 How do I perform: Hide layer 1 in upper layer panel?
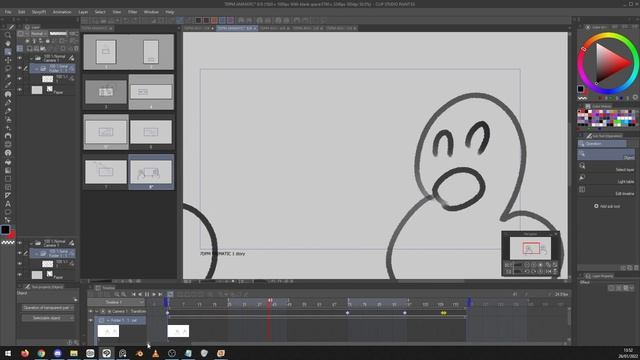coord(20,79)
